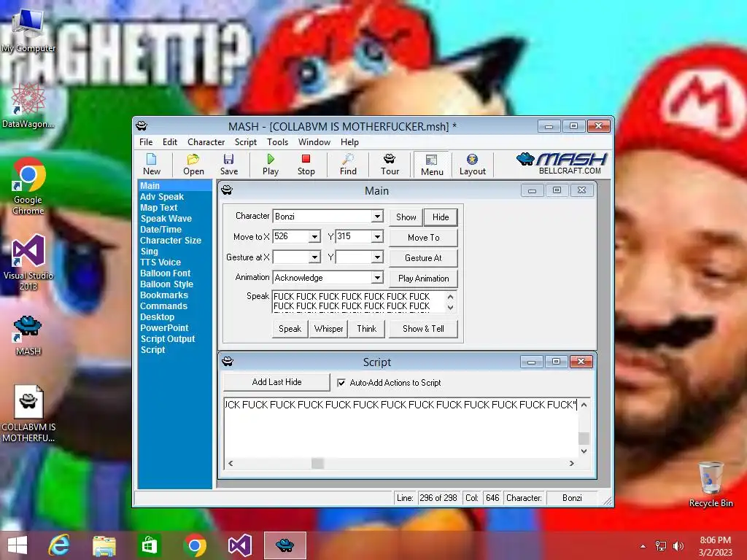Click the Think button
This screenshot has width=747, height=560.
[x=367, y=329]
